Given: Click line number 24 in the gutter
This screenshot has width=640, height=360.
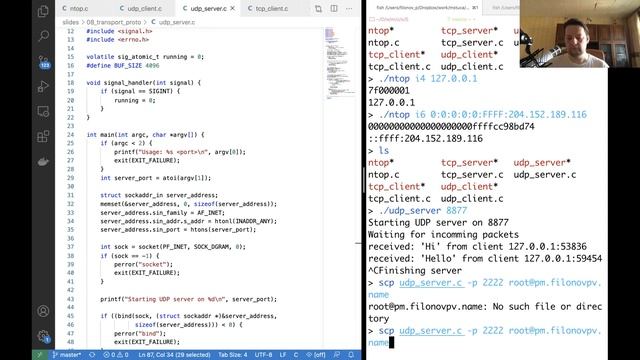Looking at the screenshot, I should point(71,135).
